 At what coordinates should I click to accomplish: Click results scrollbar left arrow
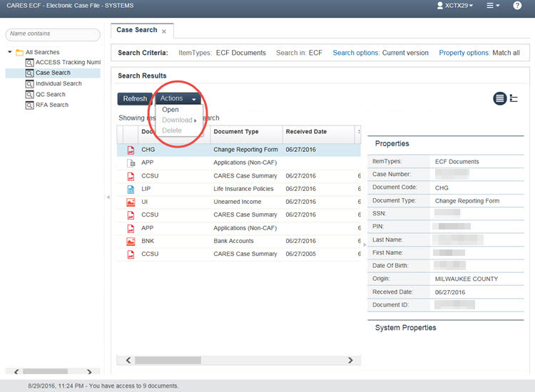[x=128, y=361]
